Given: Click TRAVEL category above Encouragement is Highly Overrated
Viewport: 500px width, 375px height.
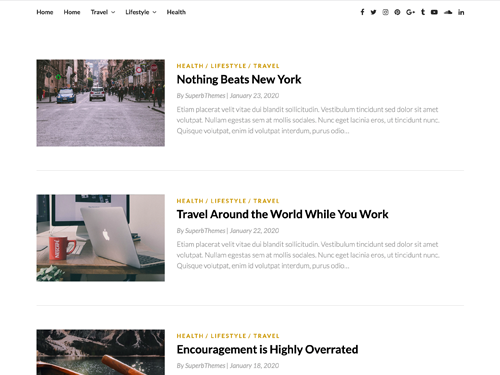Looking at the screenshot, I should click(266, 336).
